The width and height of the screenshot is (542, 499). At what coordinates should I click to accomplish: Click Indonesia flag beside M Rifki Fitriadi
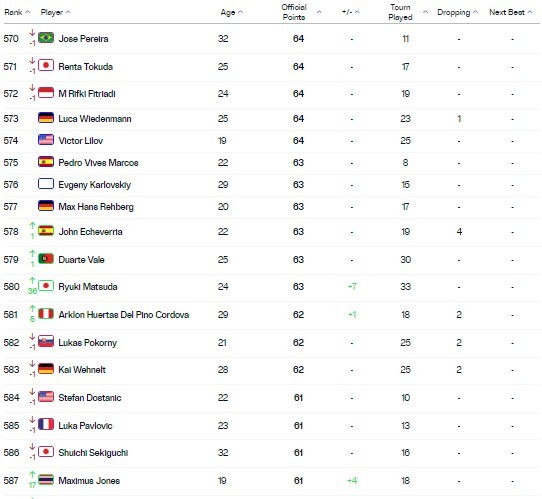tap(46, 93)
